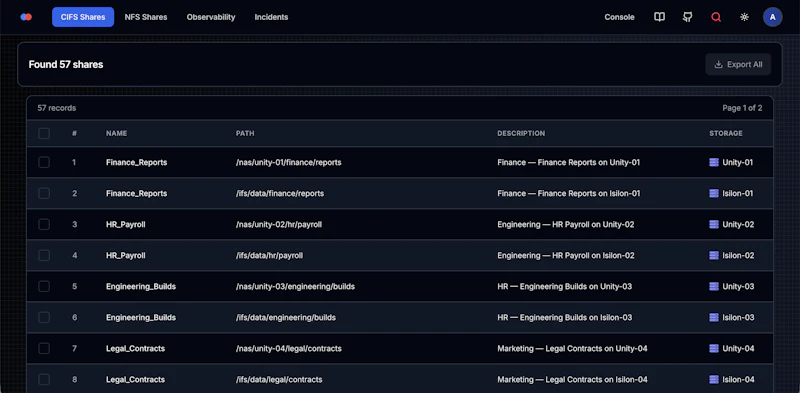Check the box for row 3 HR_Payroll
Screen dimensions: 800x393
pyautogui.click(x=44, y=225)
